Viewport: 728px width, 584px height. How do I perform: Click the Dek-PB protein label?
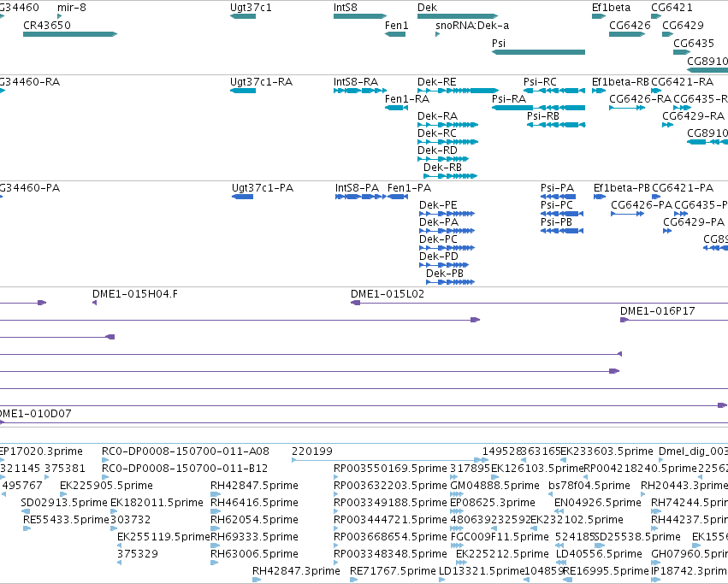(445, 274)
